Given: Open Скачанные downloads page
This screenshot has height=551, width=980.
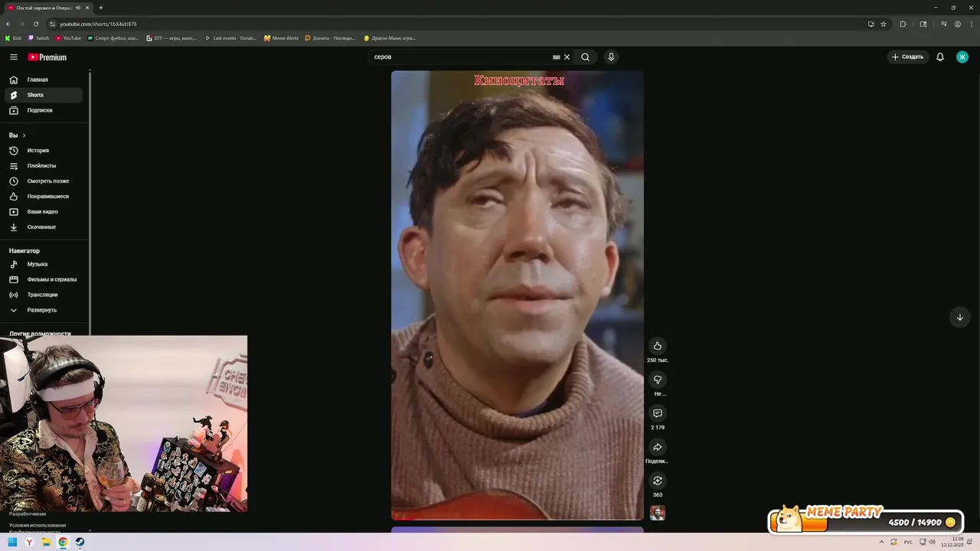Looking at the screenshot, I should point(44,227).
